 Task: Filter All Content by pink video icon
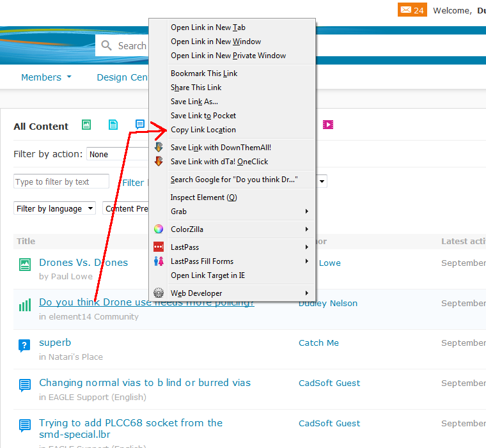click(x=328, y=125)
